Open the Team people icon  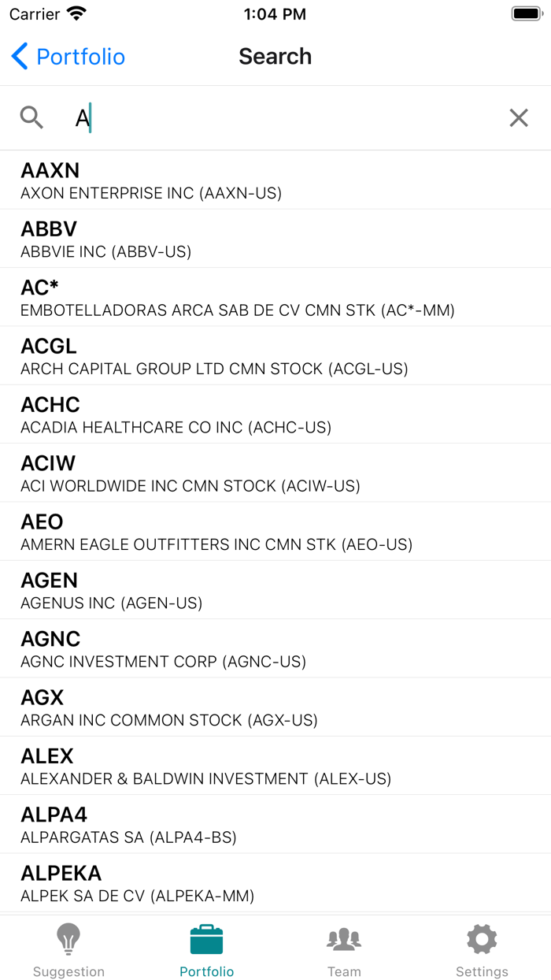(x=344, y=939)
